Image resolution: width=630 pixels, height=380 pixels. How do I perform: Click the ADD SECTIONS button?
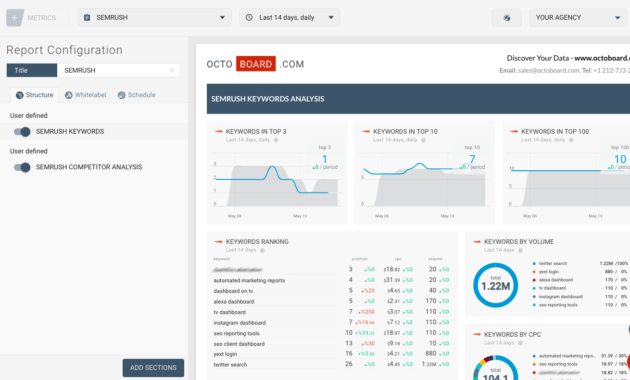pos(153,368)
